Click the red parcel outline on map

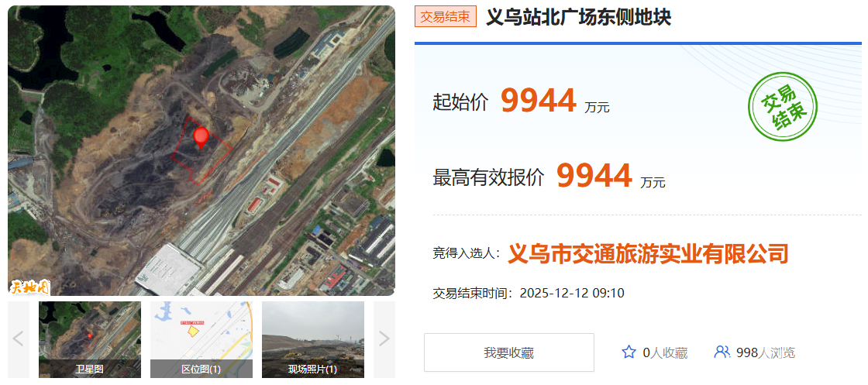(x=201, y=150)
